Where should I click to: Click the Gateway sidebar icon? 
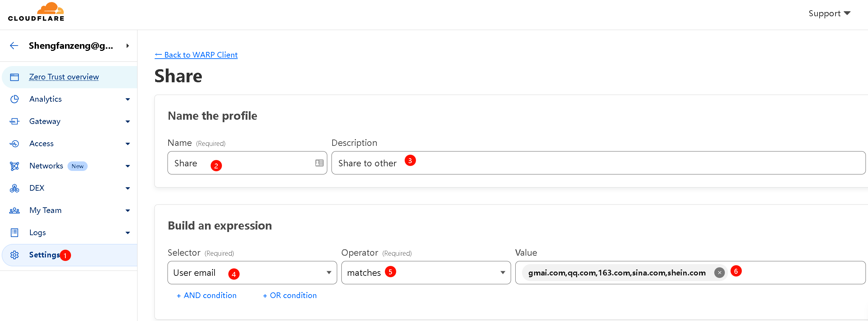pos(14,121)
